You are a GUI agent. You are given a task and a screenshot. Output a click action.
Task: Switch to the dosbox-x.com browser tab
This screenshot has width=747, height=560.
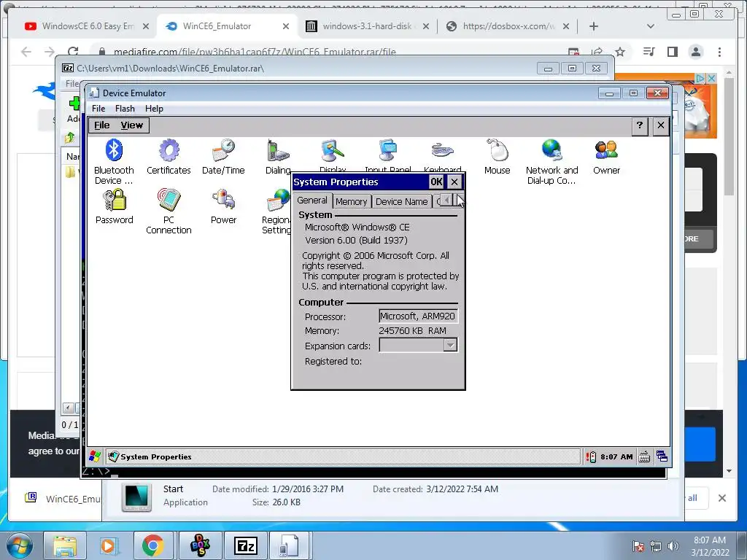click(508, 26)
